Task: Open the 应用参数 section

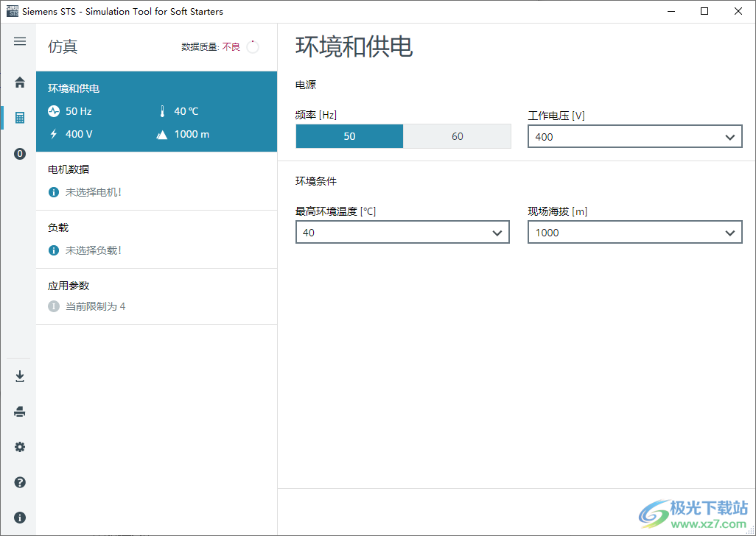Action: (157, 296)
